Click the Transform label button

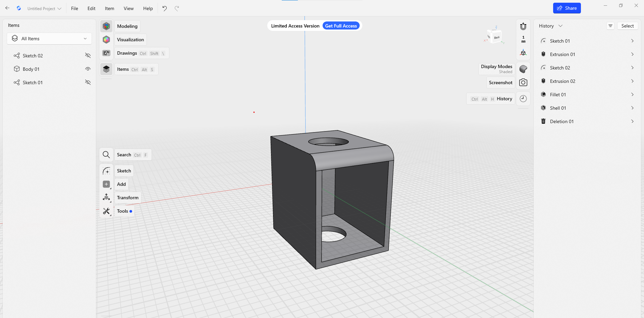127,198
